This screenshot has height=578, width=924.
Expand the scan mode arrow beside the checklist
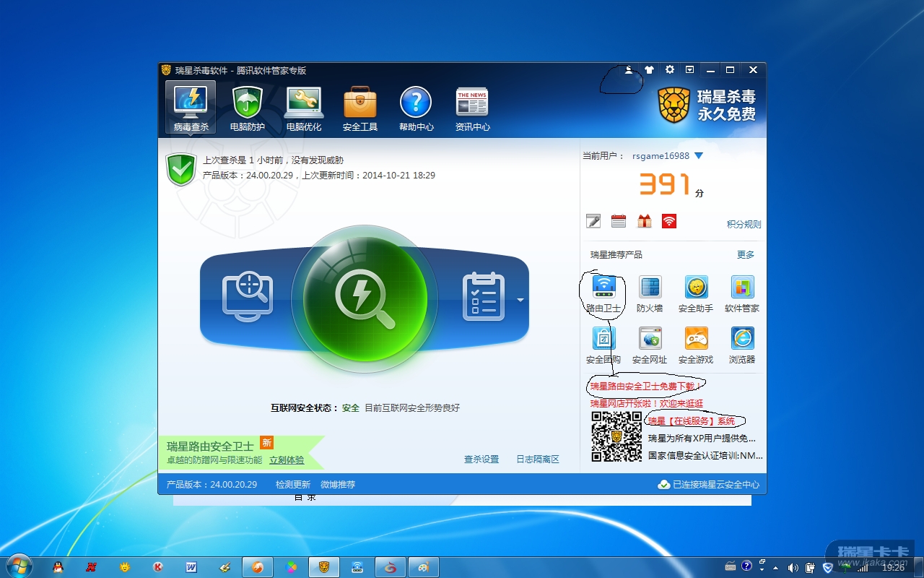[x=520, y=299]
